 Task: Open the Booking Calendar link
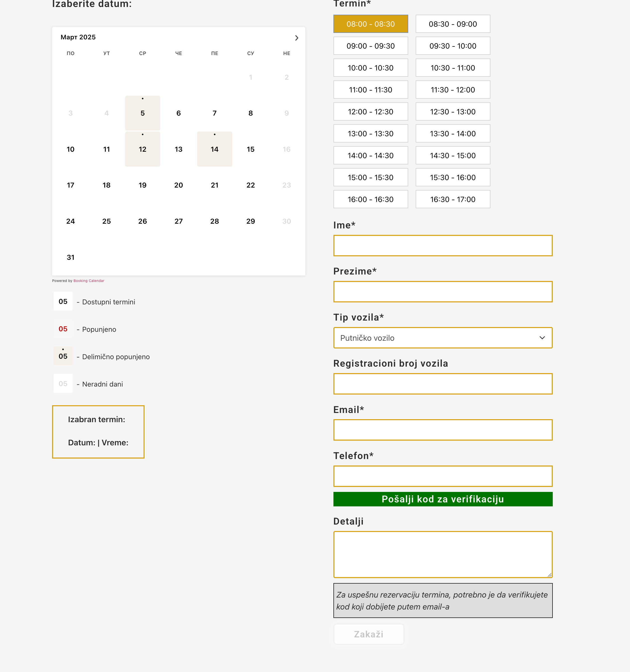[89, 280]
